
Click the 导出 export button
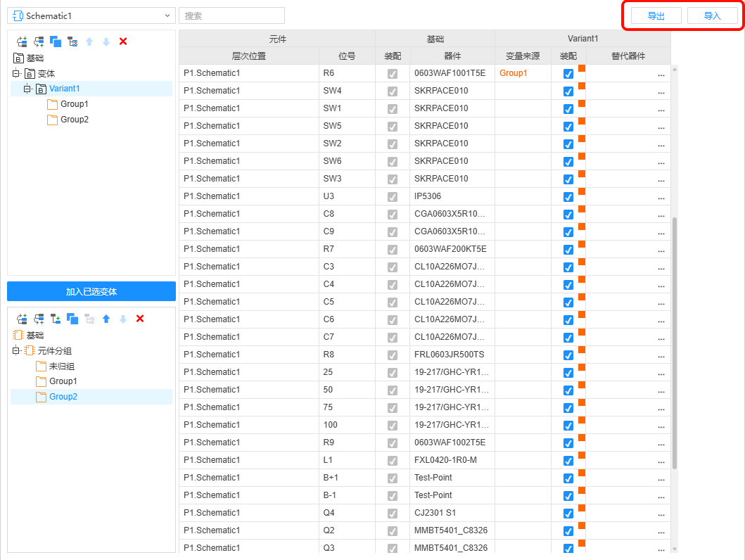tap(656, 16)
